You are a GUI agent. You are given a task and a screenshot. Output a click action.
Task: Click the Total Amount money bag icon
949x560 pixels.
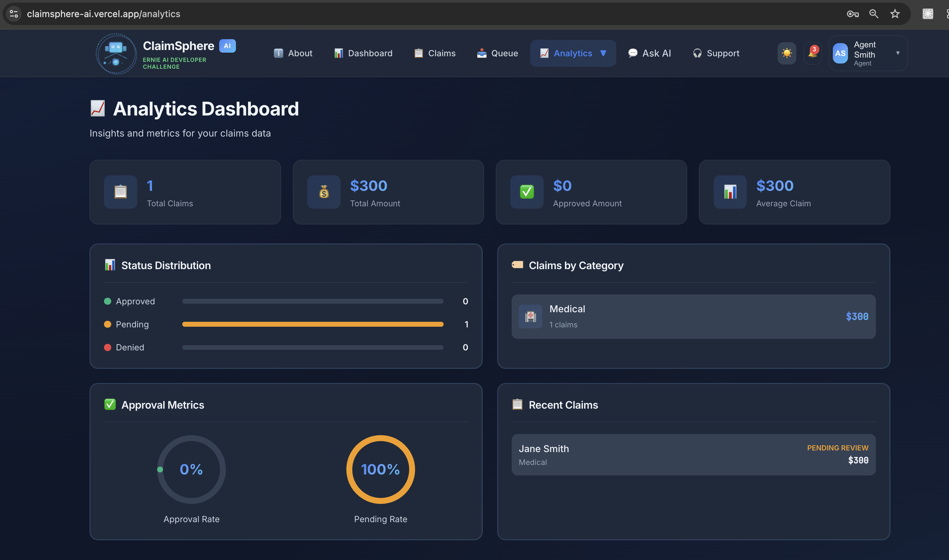(324, 192)
